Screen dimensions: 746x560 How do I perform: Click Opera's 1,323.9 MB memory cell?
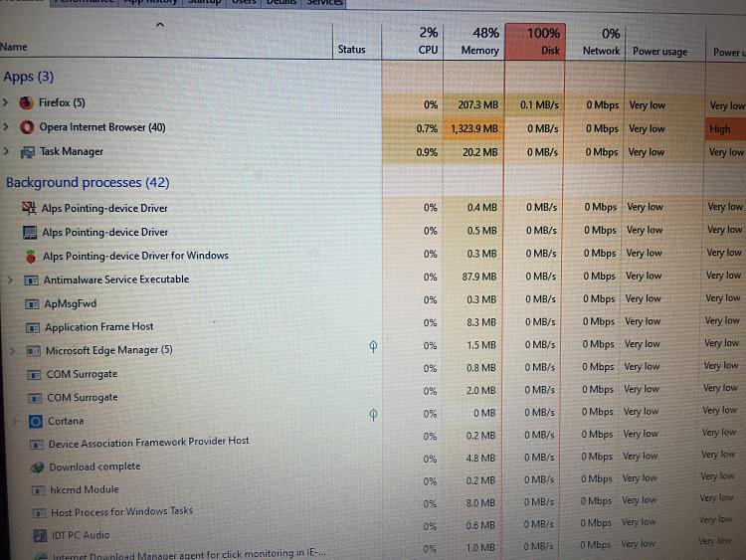473,128
